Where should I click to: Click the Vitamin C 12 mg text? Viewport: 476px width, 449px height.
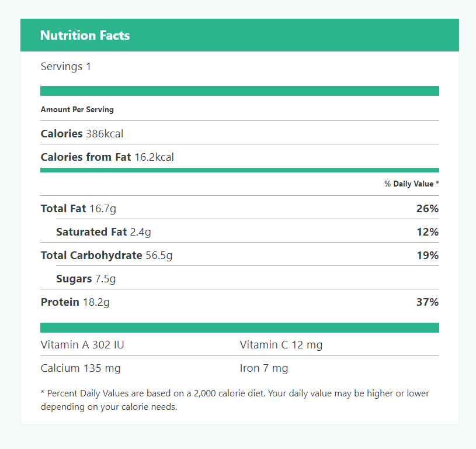(281, 345)
